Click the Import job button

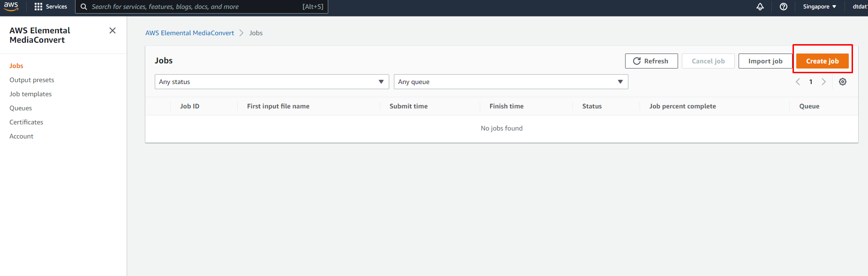pos(765,61)
